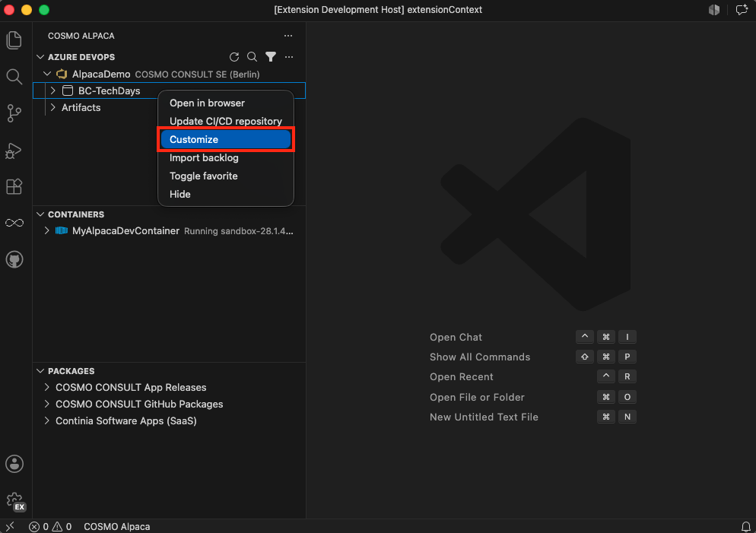Open the COSMO Alpaca infinity icon view
Viewport: 756px width, 533px height.
(14, 223)
